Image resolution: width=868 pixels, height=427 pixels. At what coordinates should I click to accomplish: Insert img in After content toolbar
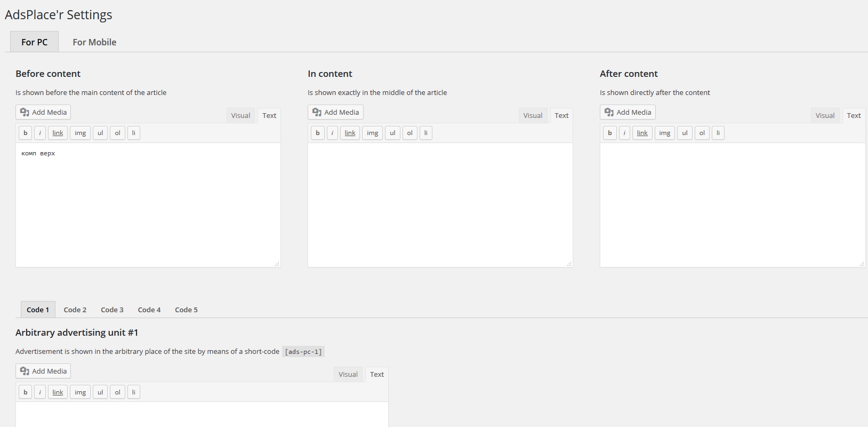(x=664, y=133)
